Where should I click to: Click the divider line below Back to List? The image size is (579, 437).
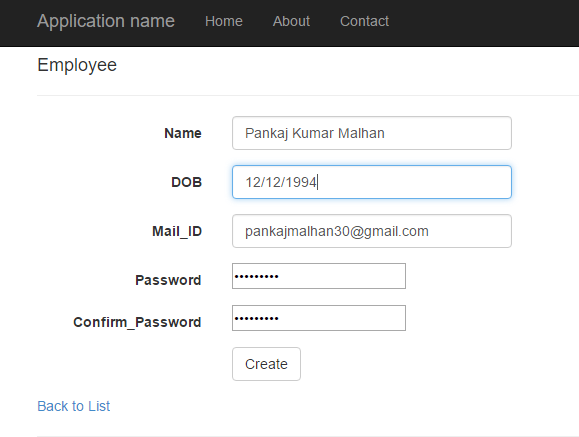tap(308, 436)
